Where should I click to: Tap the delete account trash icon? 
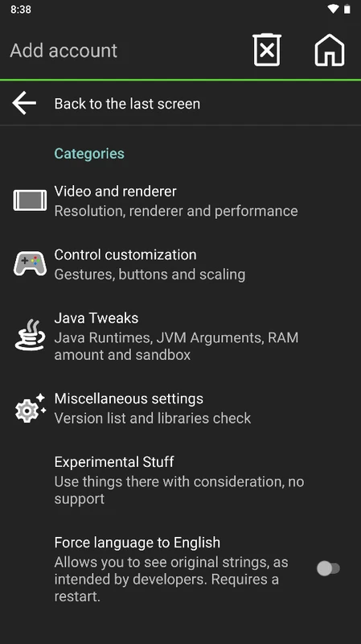[x=267, y=50]
